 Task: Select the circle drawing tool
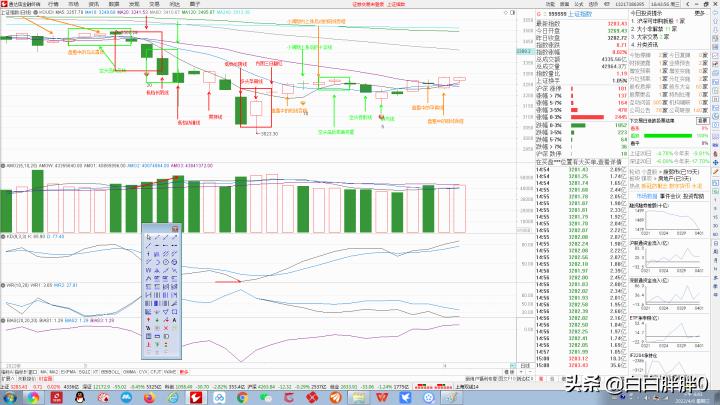point(166,262)
